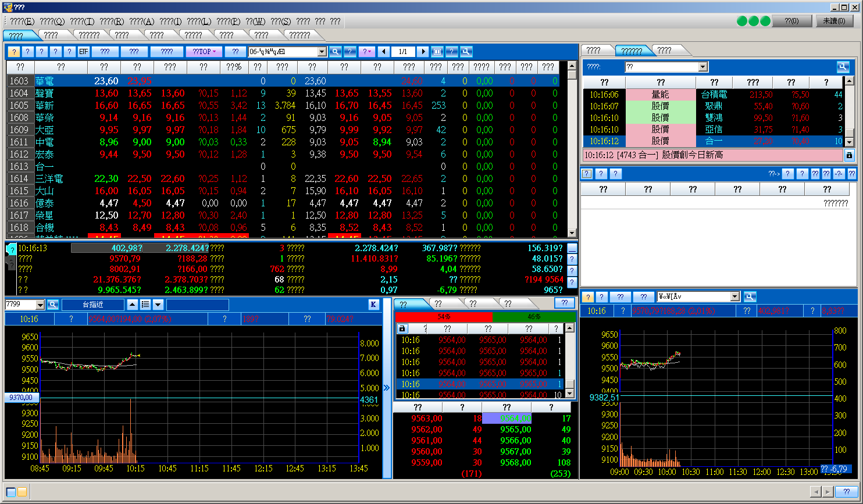This screenshot has width=863, height=504.
Task: Open the 7799 symbol code dropdown
Action: (x=40, y=305)
